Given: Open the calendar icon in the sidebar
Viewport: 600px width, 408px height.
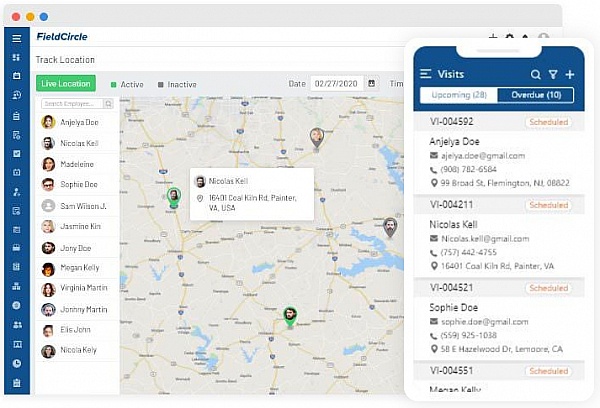Looking at the screenshot, I should point(16,76).
